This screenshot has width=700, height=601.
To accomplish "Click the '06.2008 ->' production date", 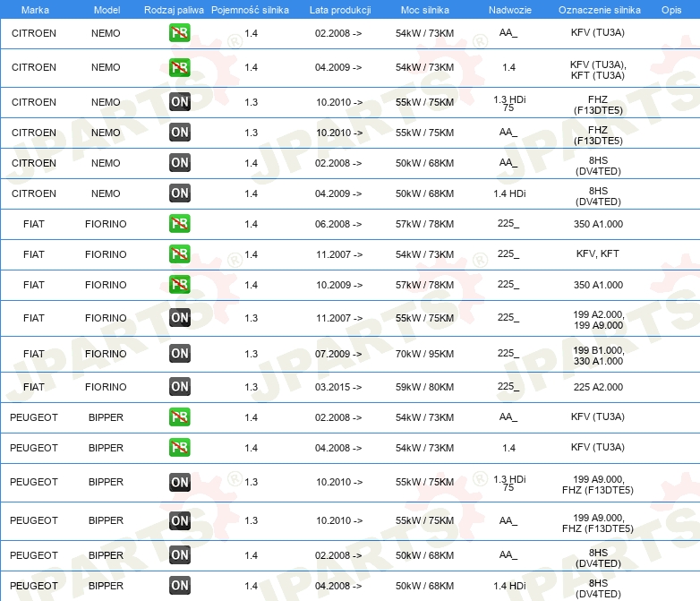I will tap(338, 224).
